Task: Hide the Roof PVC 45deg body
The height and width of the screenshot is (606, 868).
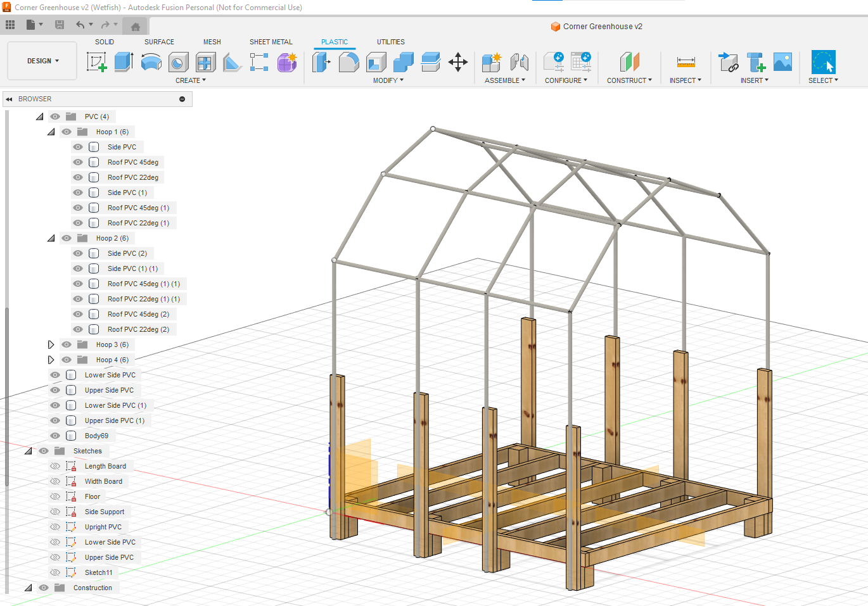Action: tap(78, 162)
